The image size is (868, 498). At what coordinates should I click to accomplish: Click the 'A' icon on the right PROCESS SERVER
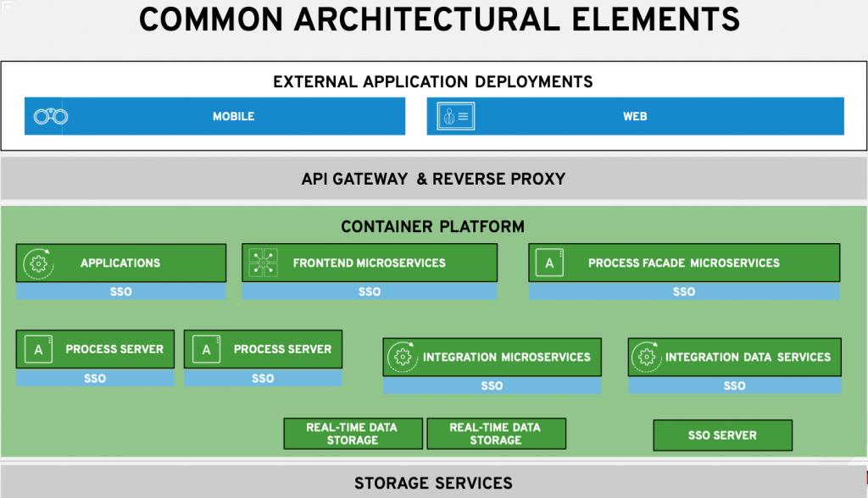(x=205, y=349)
